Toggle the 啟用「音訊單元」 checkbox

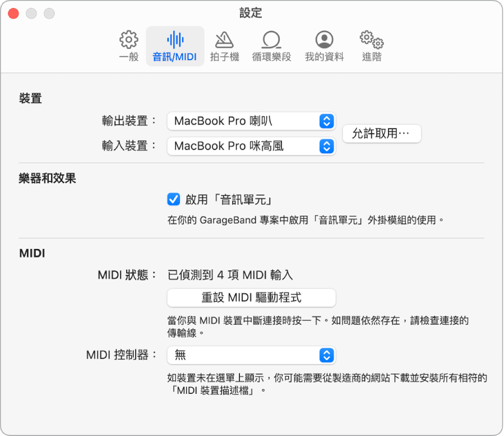point(174,200)
